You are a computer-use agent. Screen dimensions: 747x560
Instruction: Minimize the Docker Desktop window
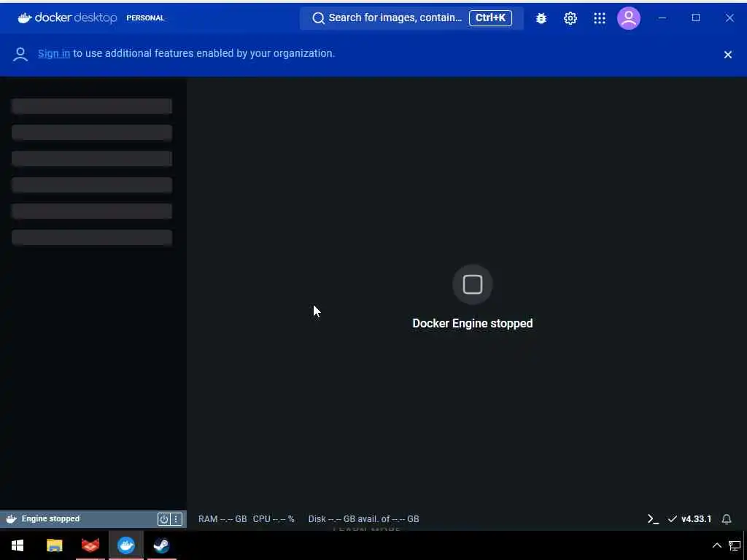click(x=662, y=18)
